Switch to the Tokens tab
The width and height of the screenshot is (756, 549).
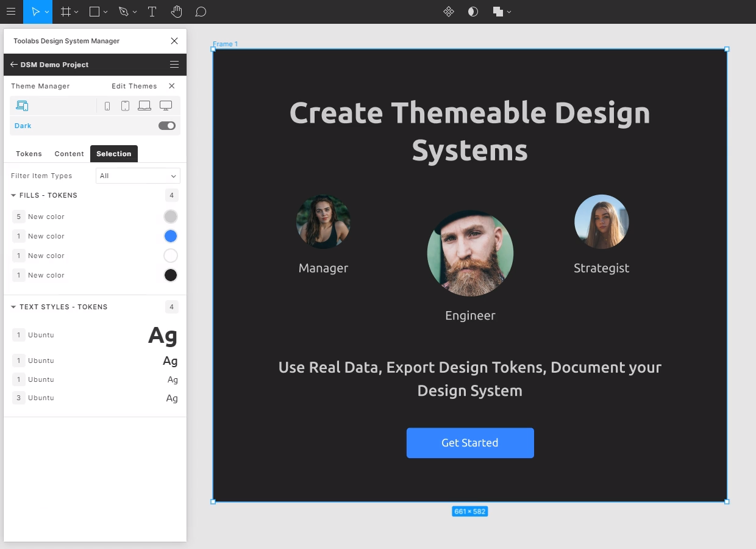[29, 154]
